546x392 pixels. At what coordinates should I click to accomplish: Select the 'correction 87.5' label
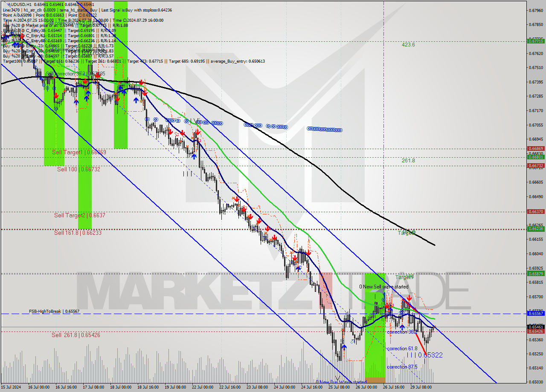point(402,367)
